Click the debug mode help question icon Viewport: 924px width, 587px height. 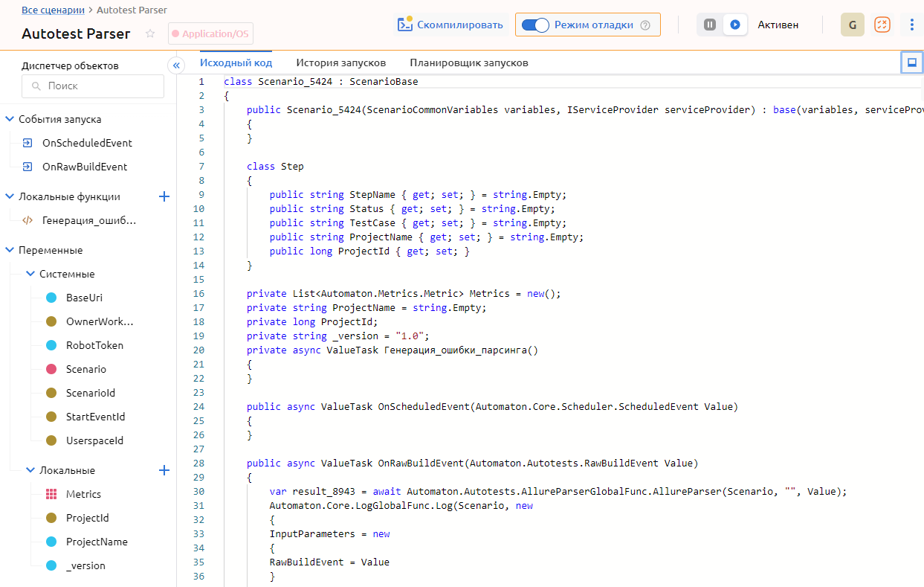click(x=645, y=25)
